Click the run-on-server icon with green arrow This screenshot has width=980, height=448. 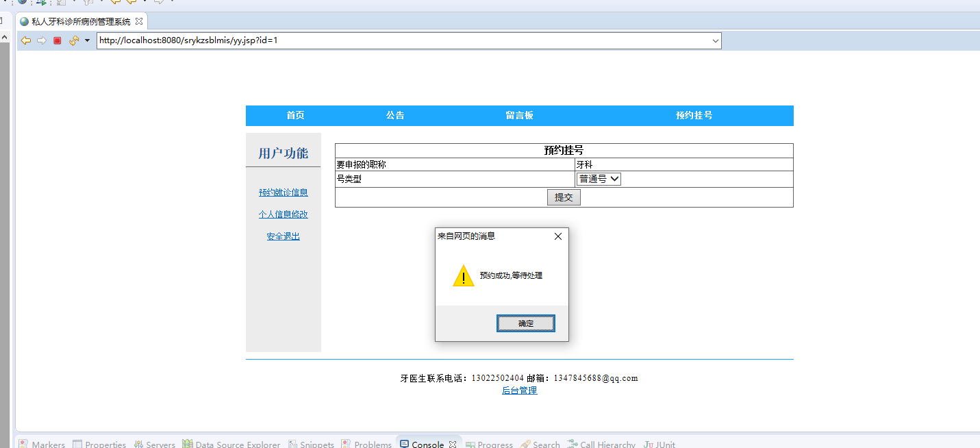[x=40, y=3]
